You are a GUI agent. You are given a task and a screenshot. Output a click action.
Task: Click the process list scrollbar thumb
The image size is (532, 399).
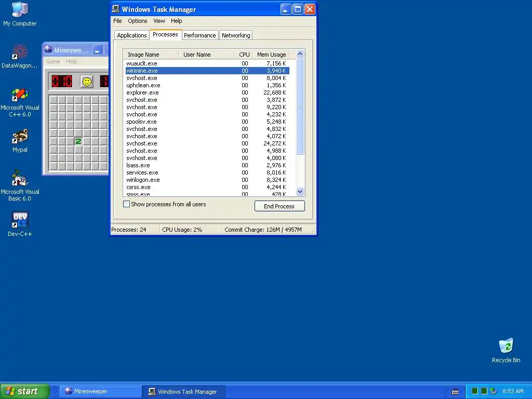[300, 107]
